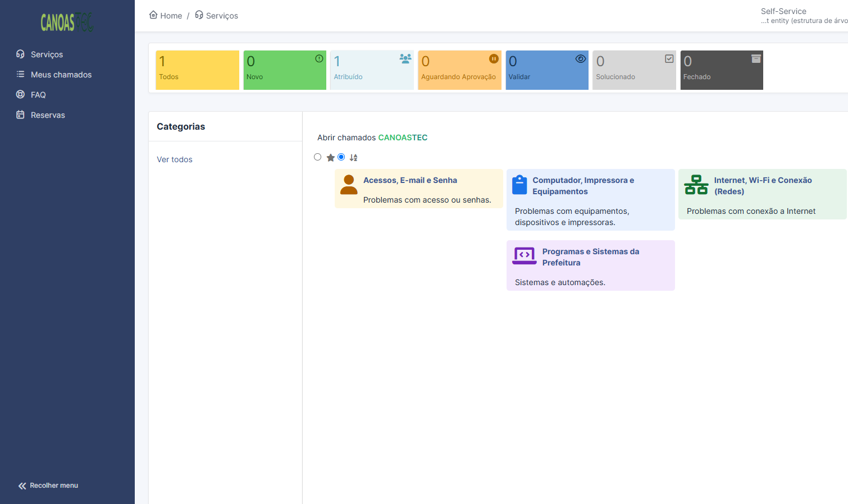Open the Meus chamados menu item
Image resolution: width=848 pixels, height=504 pixels.
[x=61, y=75]
